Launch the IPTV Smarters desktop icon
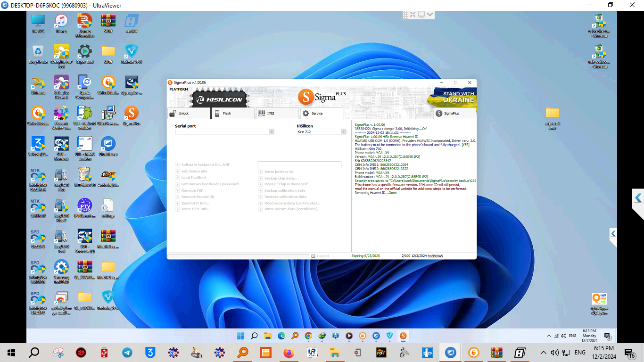The height and width of the screenshot is (362, 644). click(85, 208)
